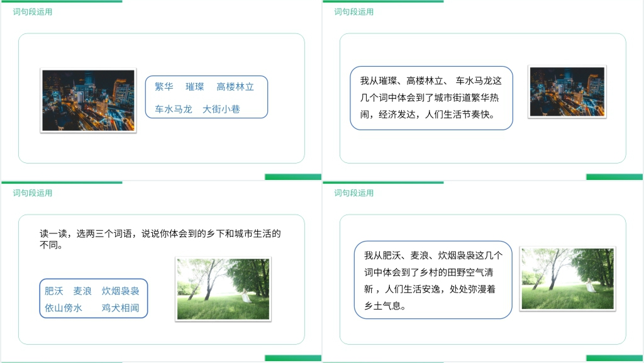
Task: Select the text box beginning 我从肥沃、麦浪
Action: (x=433, y=280)
